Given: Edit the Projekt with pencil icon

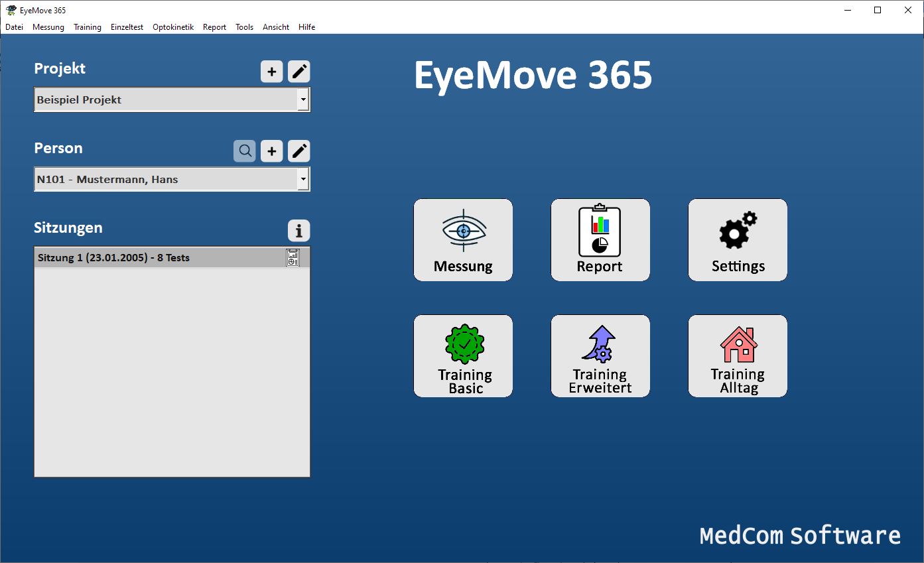Looking at the screenshot, I should click(x=299, y=72).
